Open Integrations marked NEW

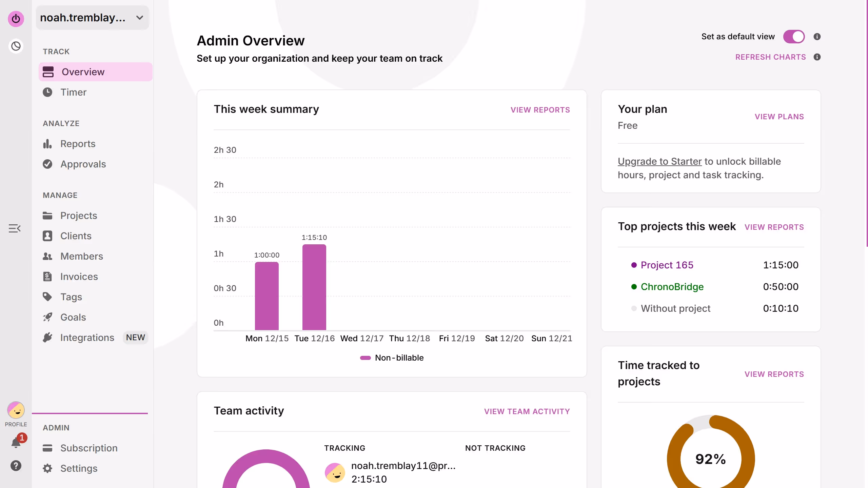pos(96,338)
